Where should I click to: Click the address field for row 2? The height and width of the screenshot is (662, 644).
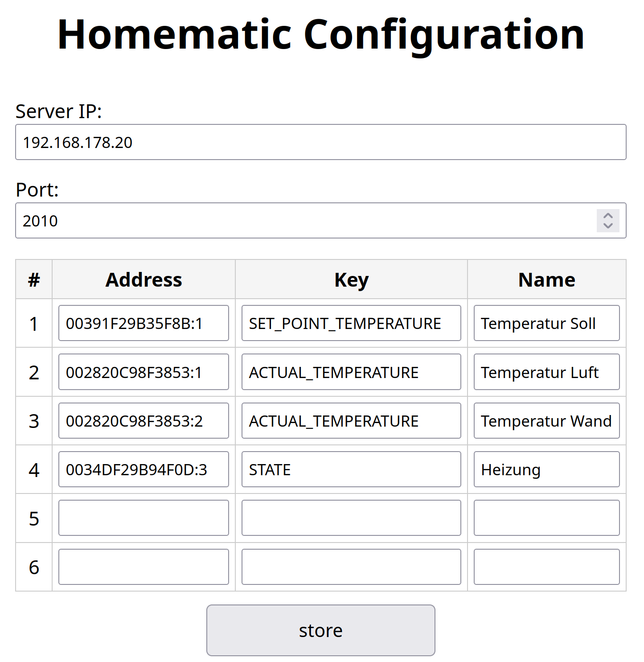(143, 372)
